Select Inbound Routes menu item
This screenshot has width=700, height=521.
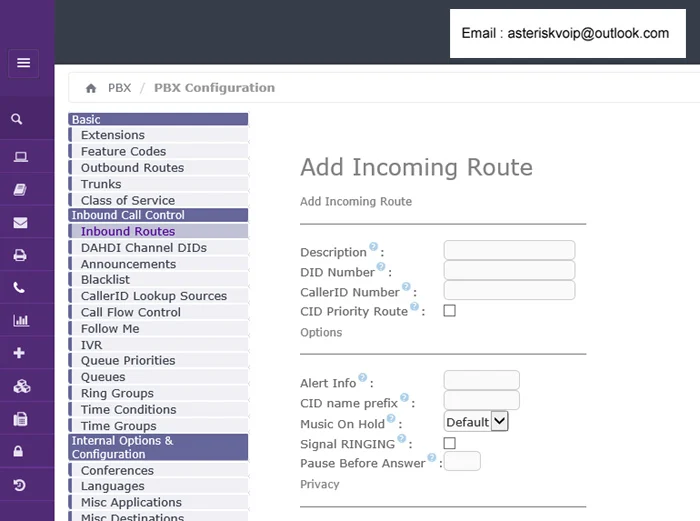click(158, 231)
